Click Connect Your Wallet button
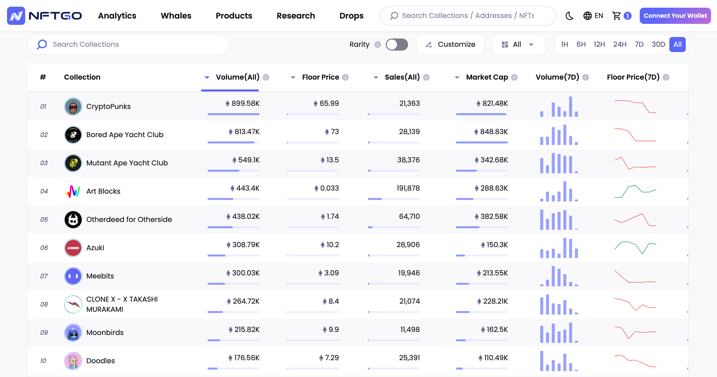This screenshot has width=717, height=377. [675, 16]
